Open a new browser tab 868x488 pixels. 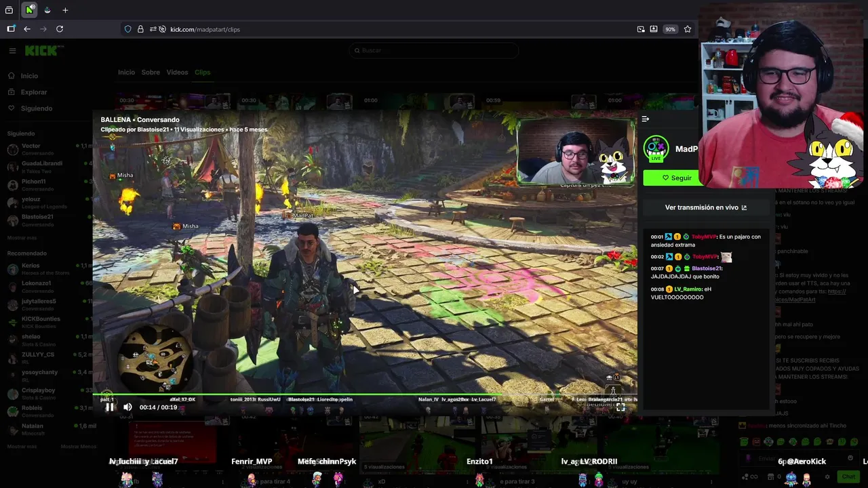tap(65, 10)
